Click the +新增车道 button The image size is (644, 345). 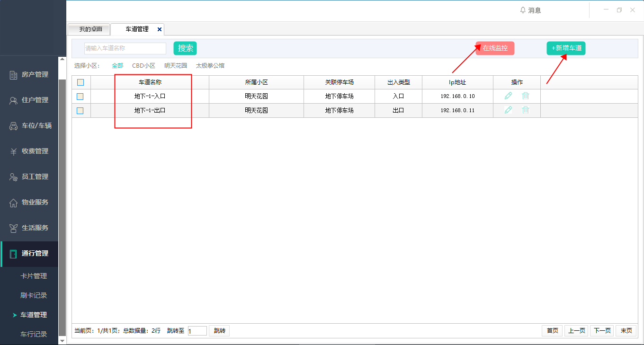tap(566, 48)
